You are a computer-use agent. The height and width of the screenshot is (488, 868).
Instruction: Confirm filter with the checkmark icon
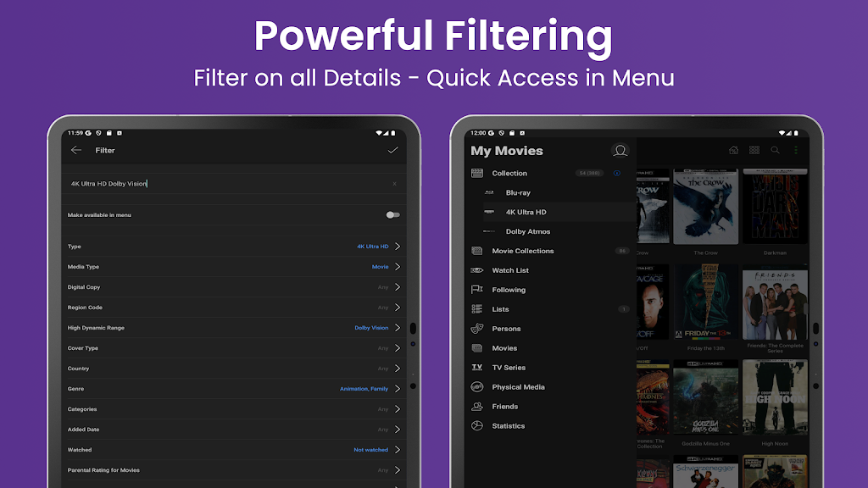pyautogui.click(x=392, y=150)
